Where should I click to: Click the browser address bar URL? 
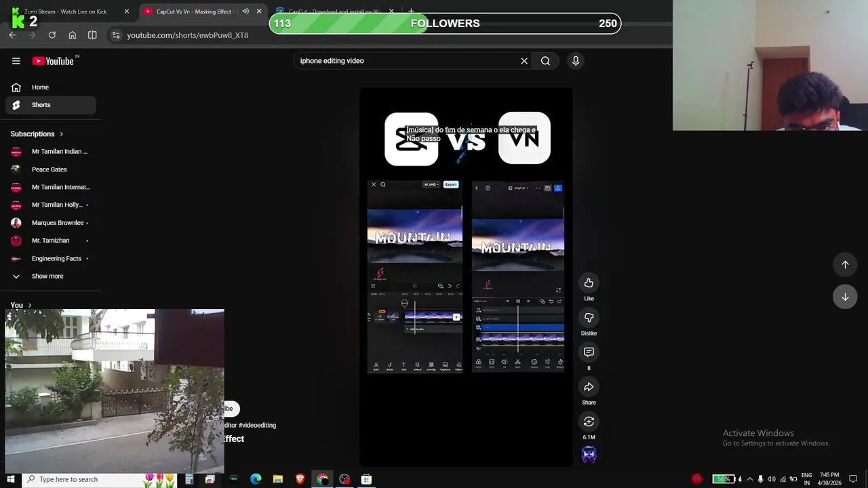point(188,35)
